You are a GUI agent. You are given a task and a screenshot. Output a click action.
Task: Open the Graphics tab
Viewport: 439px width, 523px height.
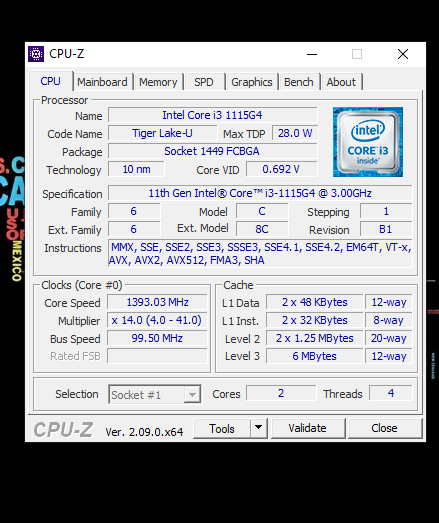point(252,82)
